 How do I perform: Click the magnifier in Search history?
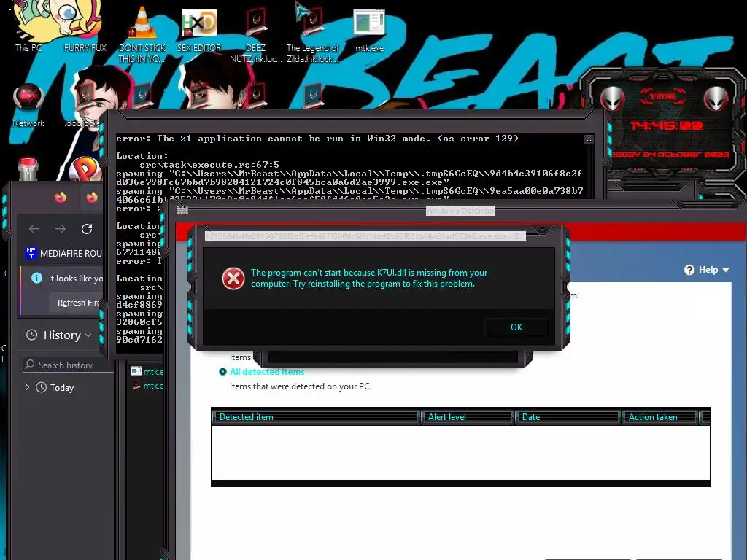(30, 365)
